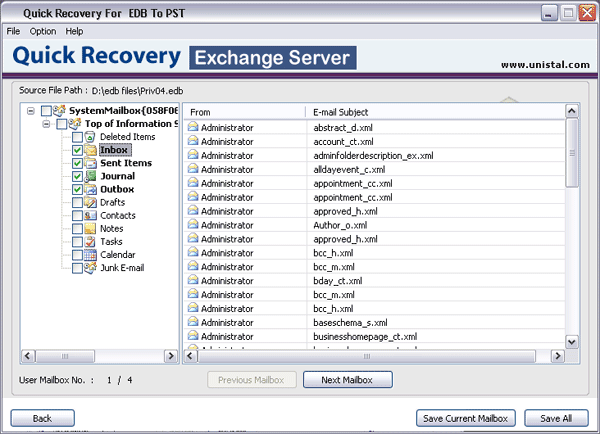Click the Drafts pencil icon
Viewport: 600px width, 434px height.
click(90, 202)
